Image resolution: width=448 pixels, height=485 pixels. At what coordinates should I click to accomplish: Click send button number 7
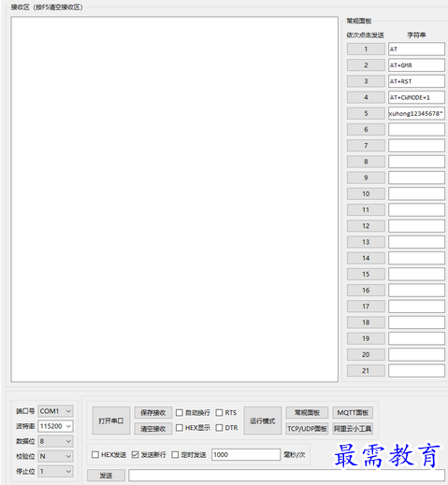[x=366, y=146]
